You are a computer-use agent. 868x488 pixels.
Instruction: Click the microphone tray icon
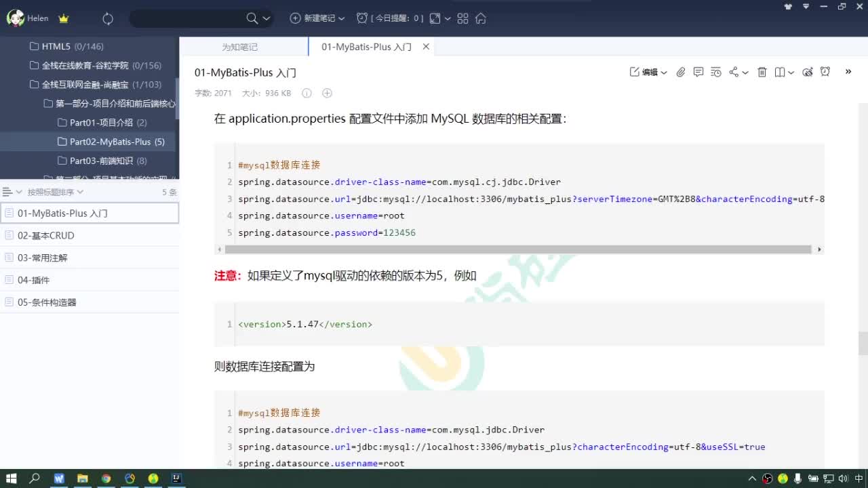[797, 479]
